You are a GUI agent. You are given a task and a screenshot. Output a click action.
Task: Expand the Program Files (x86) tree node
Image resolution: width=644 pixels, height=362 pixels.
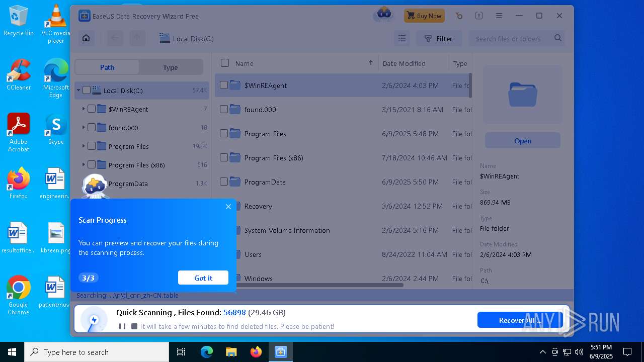click(x=84, y=165)
